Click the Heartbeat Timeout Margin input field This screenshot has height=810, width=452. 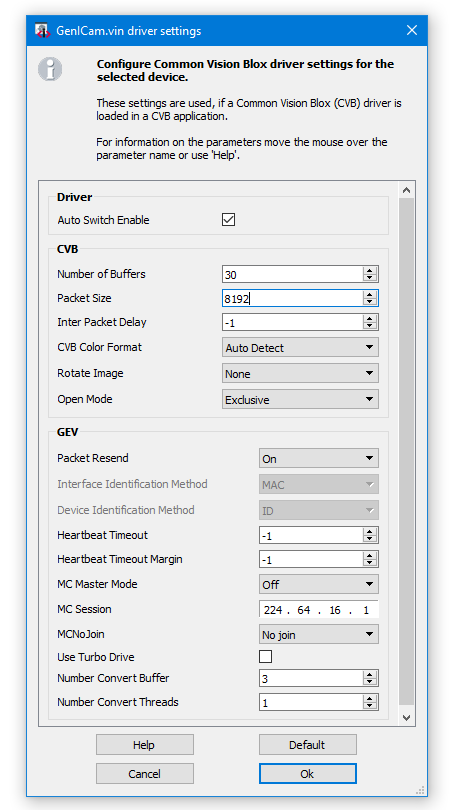(311, 559)
